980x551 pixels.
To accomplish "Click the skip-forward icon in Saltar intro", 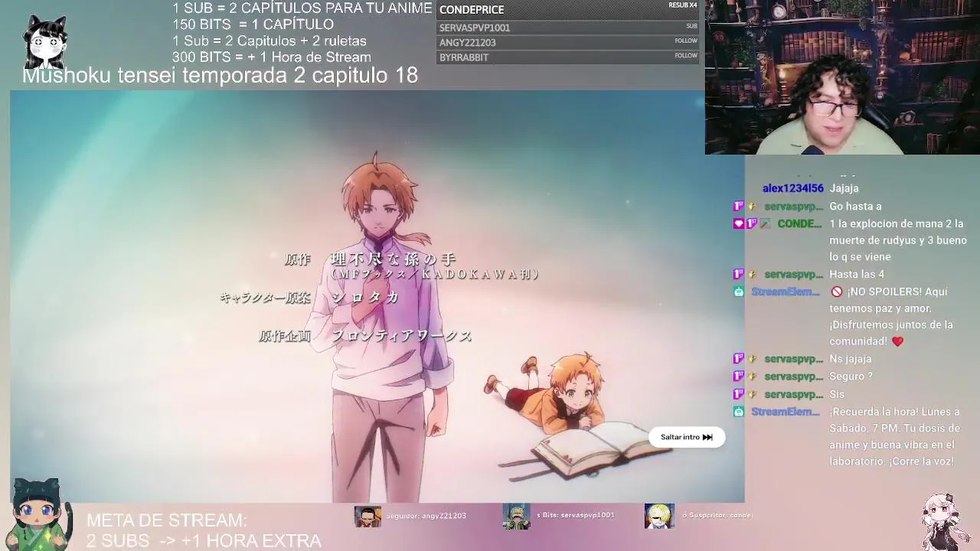I will (x=707, y=437).
